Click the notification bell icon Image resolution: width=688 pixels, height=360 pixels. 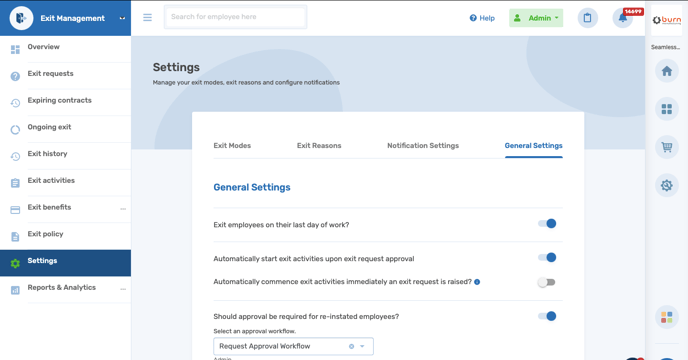623,18
